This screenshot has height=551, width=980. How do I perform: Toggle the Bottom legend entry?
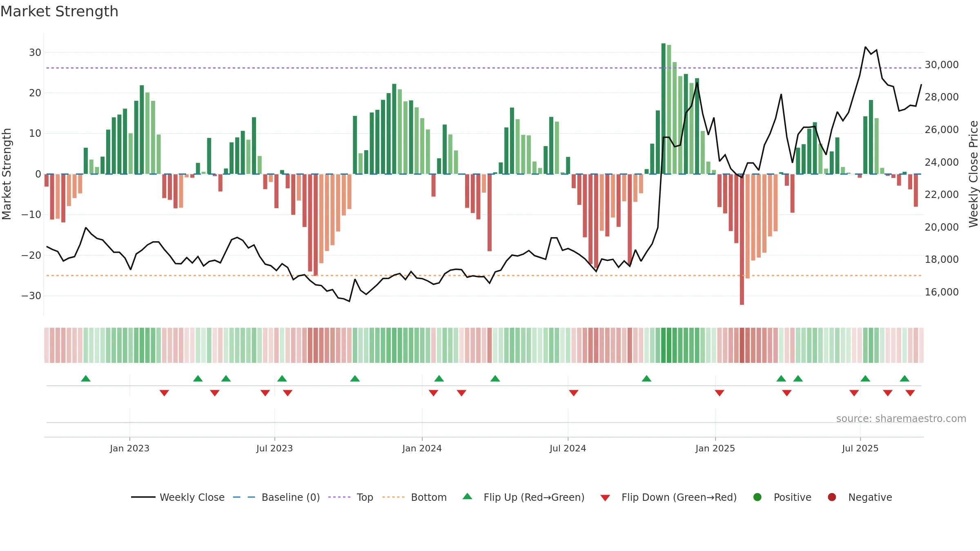coord(414,497)
